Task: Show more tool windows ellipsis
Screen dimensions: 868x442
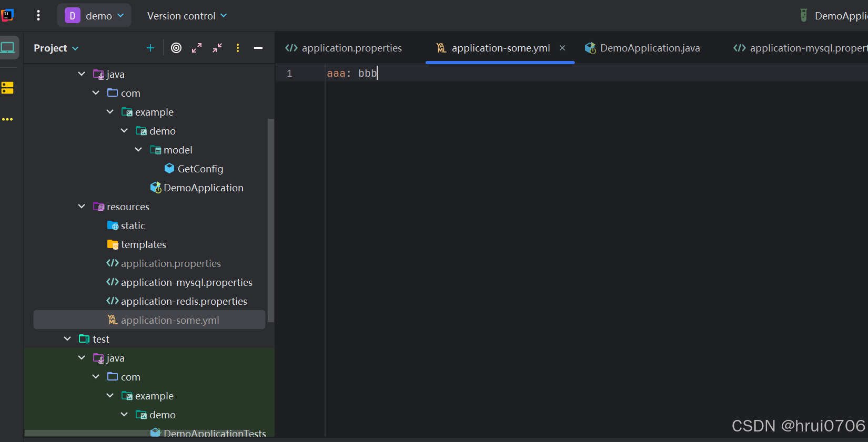Action: click(x=7, y=119)
